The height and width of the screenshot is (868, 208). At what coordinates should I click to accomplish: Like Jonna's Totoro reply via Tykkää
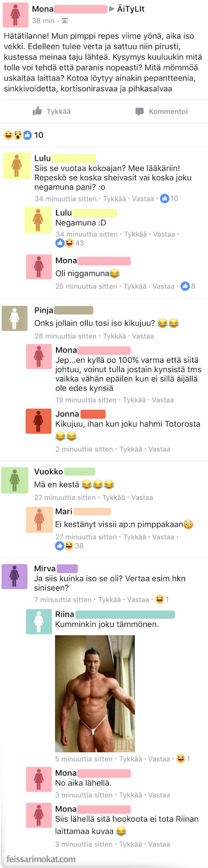pos(131,449)
